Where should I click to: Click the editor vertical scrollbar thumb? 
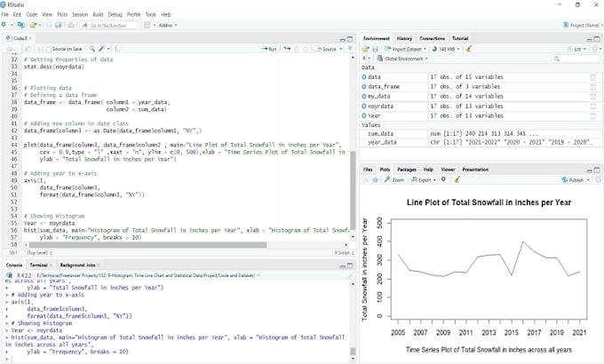pos(353,190)
